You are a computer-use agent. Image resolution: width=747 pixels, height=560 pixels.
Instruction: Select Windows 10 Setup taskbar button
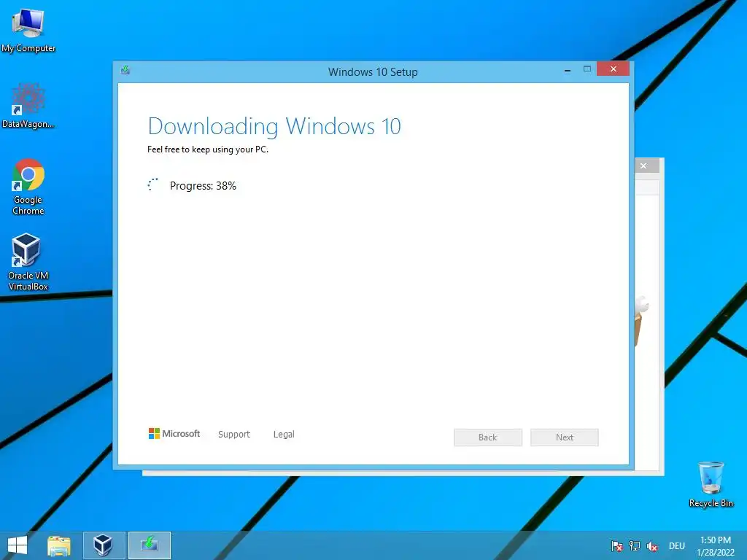click(x=149, y=545)
